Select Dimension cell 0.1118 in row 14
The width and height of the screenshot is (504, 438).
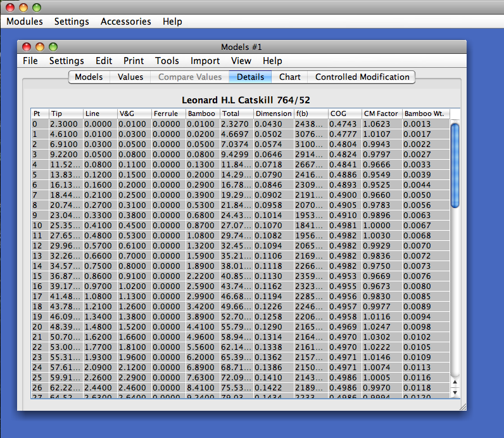coord(274,266)
